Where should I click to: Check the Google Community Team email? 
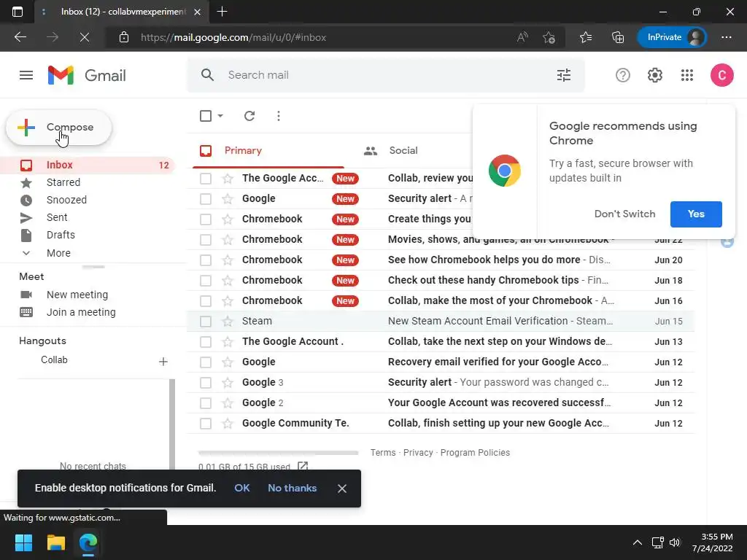pos(206,424)
